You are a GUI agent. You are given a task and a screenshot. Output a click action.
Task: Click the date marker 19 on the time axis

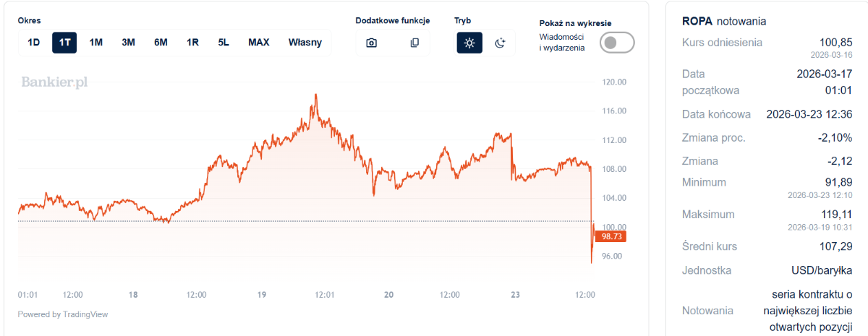coord(262,295)
